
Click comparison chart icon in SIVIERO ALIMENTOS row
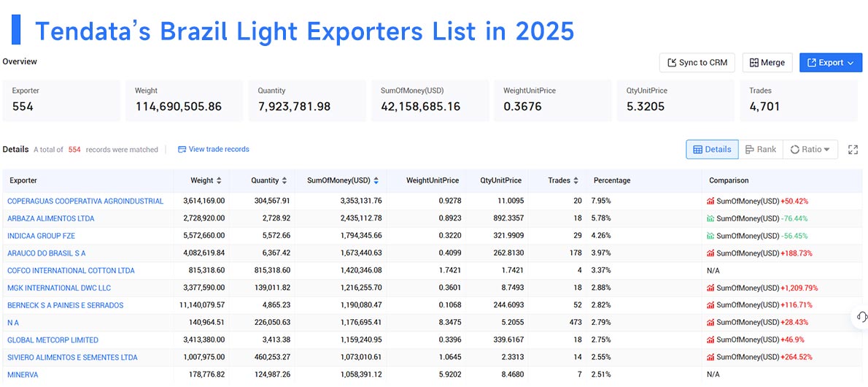coord(710,357)
